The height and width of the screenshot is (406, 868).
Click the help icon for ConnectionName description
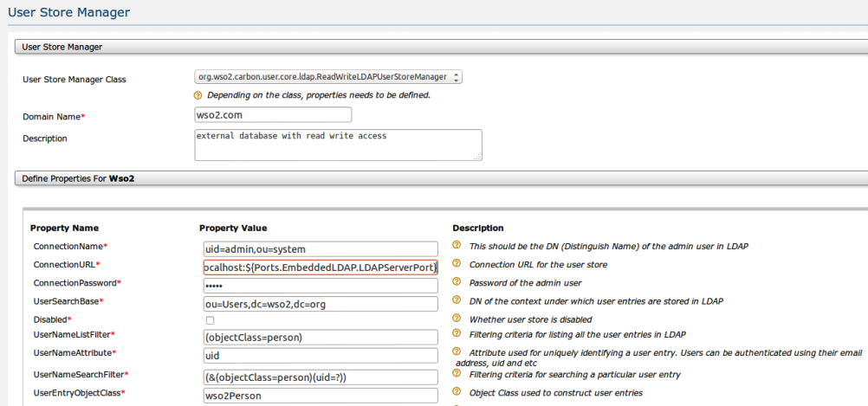click(457, 244)
